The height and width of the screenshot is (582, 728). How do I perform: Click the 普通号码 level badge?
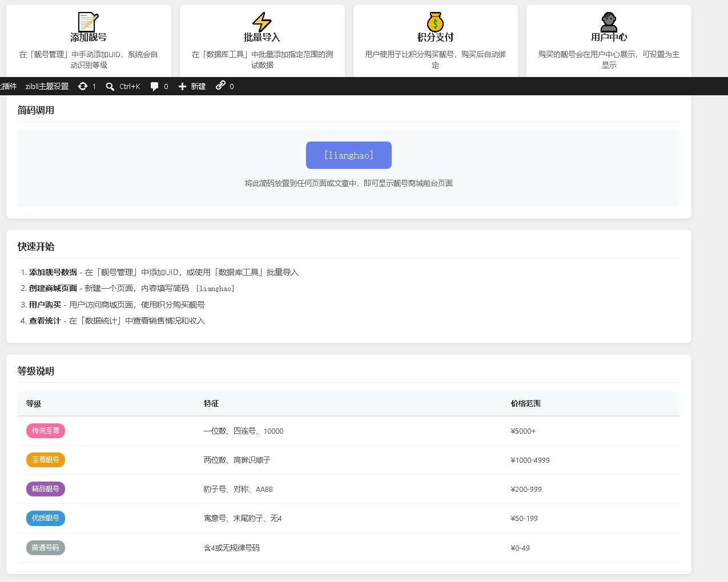pyautogui.click(x=46, y=548)
